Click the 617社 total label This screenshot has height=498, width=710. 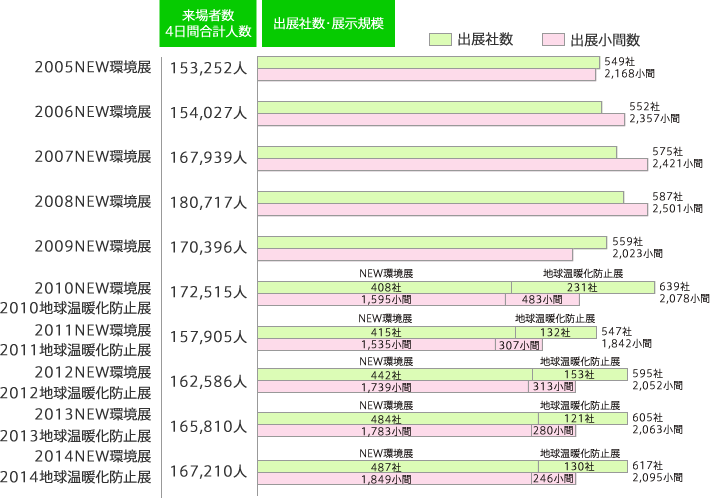pos(648,465)
